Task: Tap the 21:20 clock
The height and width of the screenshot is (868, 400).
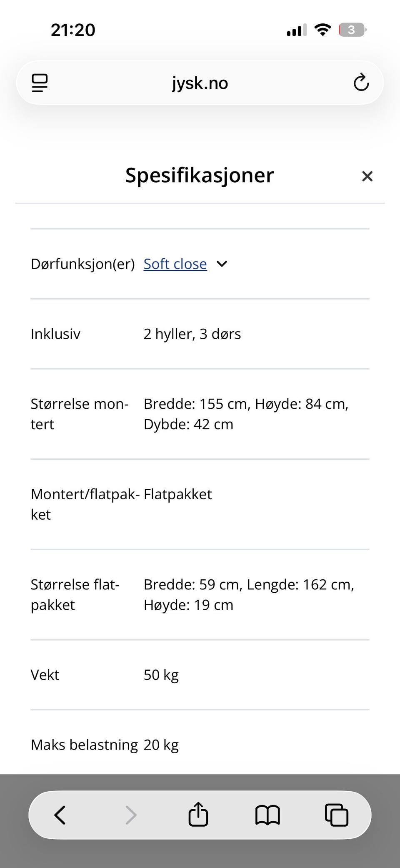Action: [73, 30]
